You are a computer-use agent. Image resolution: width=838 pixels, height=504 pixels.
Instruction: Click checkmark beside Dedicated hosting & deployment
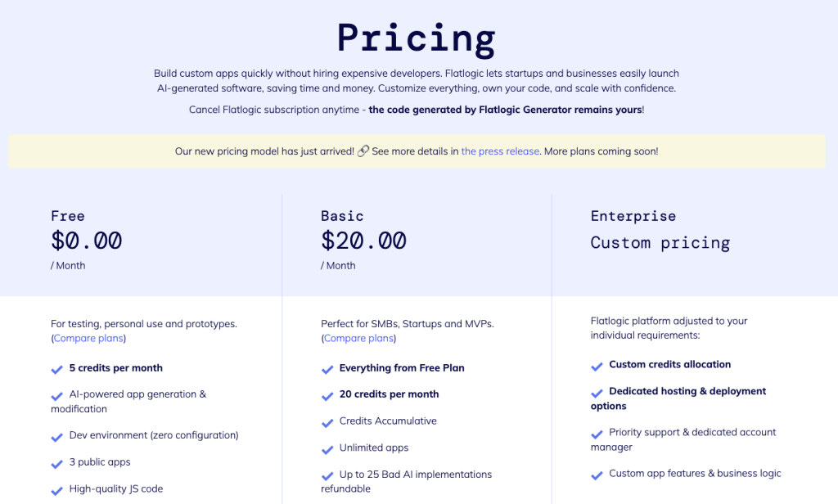point(597,393)
